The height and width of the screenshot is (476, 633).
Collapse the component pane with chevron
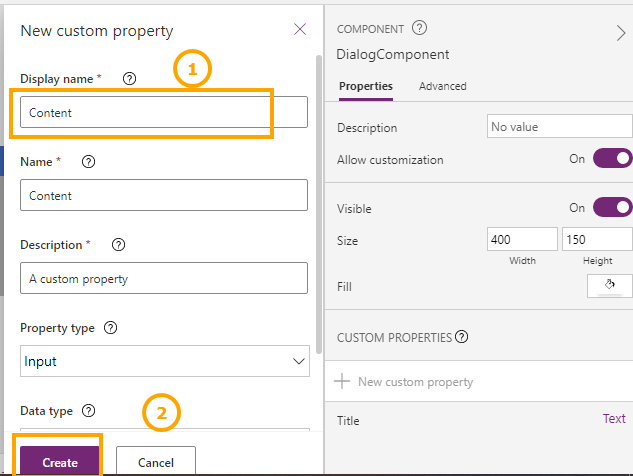(621, 33)
